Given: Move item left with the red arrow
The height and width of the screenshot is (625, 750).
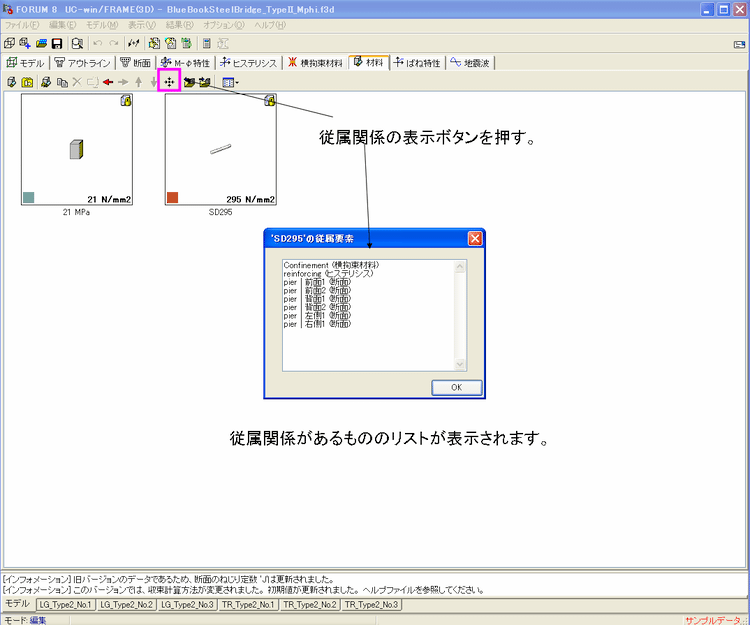Looking at the screenshot, I should (108, 82).
